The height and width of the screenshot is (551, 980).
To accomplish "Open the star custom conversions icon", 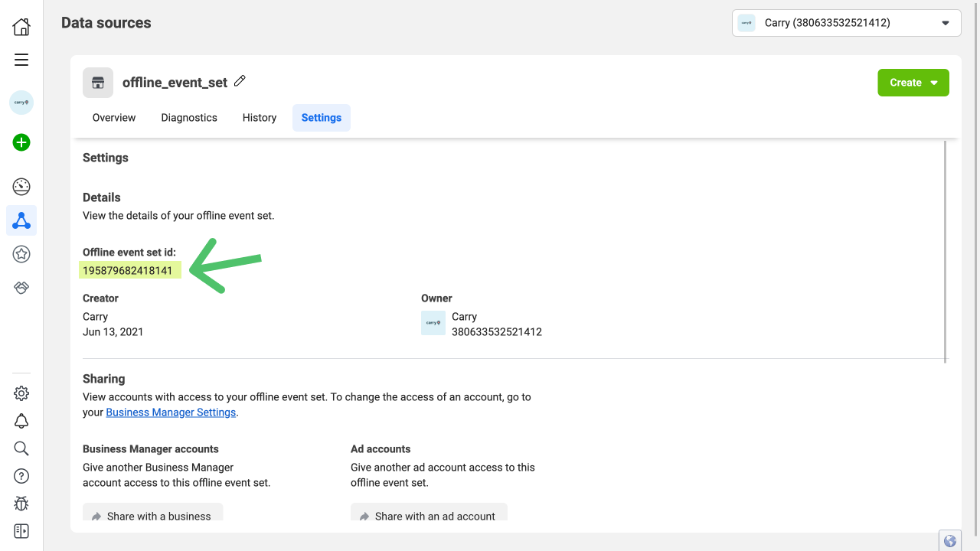I will 21,254.
